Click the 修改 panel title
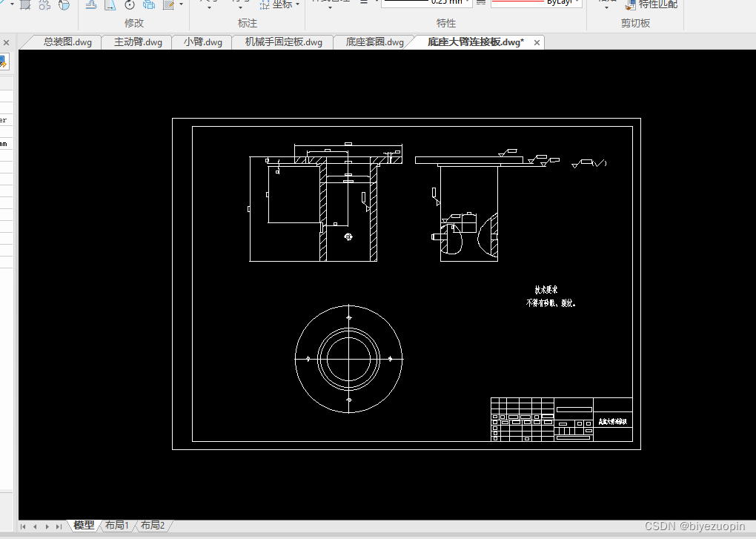The width and height of the screenshot is (756, 539). pos(134,23)
